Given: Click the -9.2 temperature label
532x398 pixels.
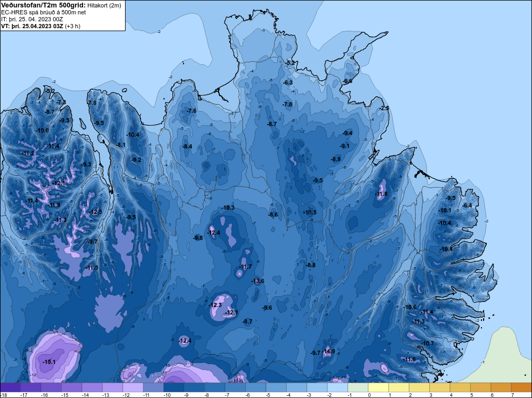Looking at the screenshot, I should (x=136, y=160).
